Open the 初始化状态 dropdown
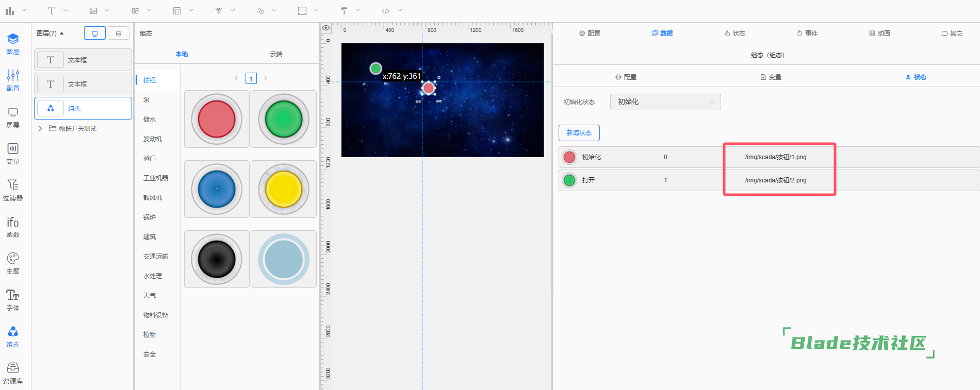980x390 pixels. tap(665, 102)
